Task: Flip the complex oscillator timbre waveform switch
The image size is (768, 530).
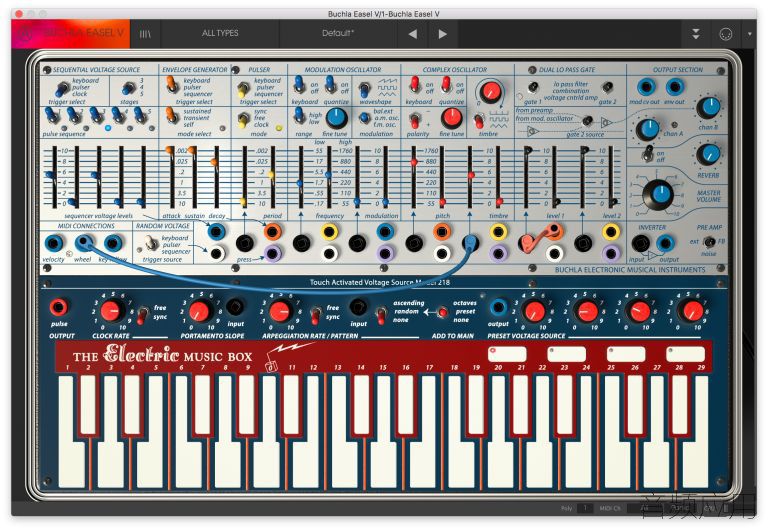Action: click(x=479, y=120)
